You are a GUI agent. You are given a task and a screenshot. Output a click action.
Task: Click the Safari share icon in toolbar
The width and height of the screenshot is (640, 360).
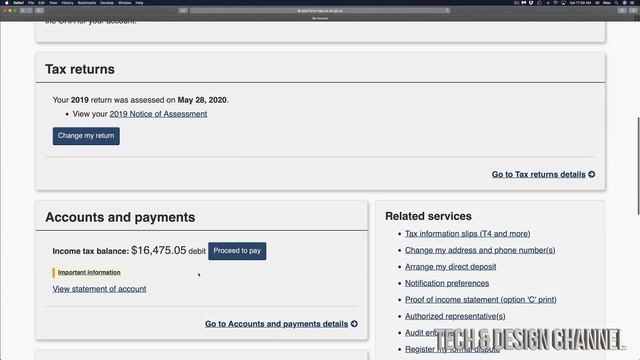point(621,11)
